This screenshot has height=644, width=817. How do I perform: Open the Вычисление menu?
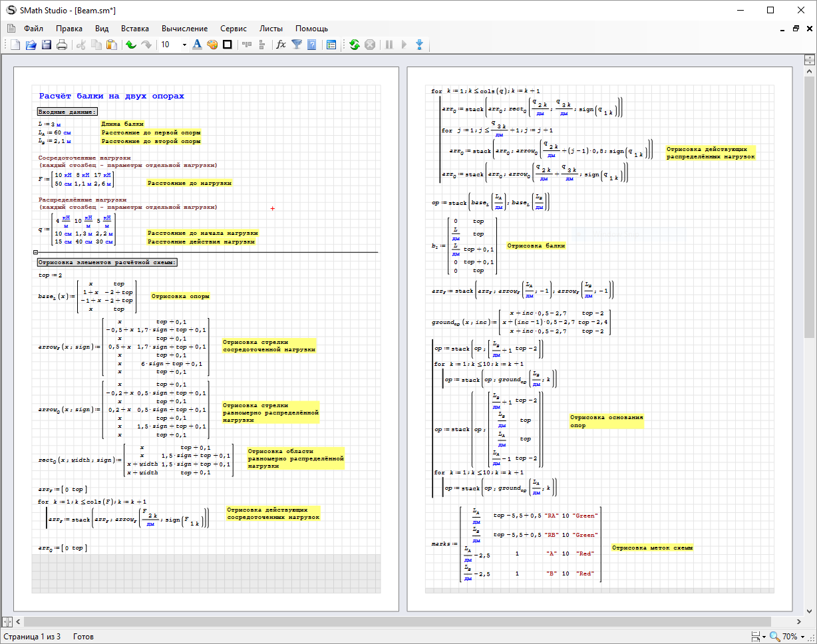(x=184, y=29)
